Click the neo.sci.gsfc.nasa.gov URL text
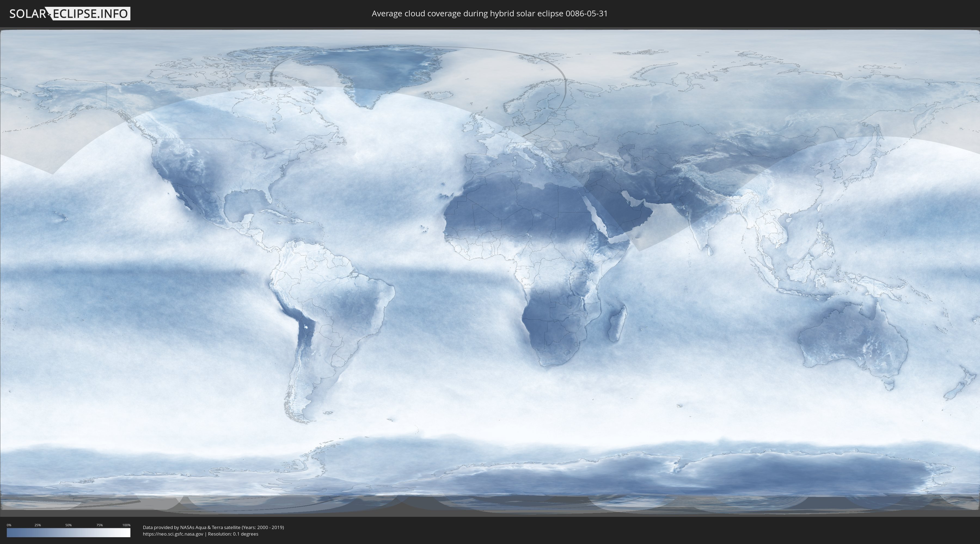The width and height of the screenshot is (980, 544). tap(173, 534)
